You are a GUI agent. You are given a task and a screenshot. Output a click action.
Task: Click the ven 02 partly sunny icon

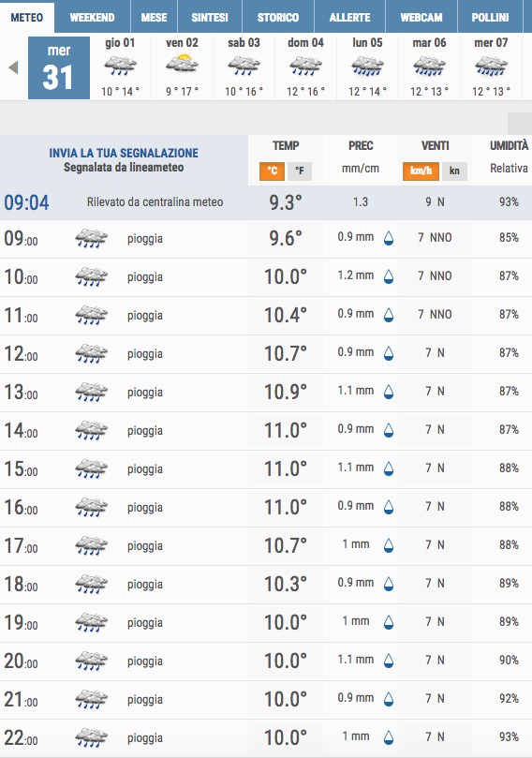[x=182, y=64]
